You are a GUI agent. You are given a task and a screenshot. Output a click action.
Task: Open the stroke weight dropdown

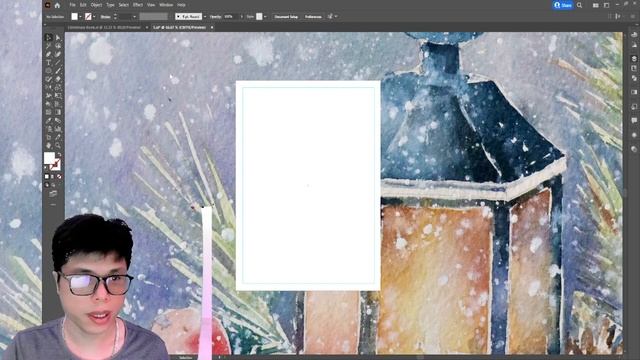[135, 17]
